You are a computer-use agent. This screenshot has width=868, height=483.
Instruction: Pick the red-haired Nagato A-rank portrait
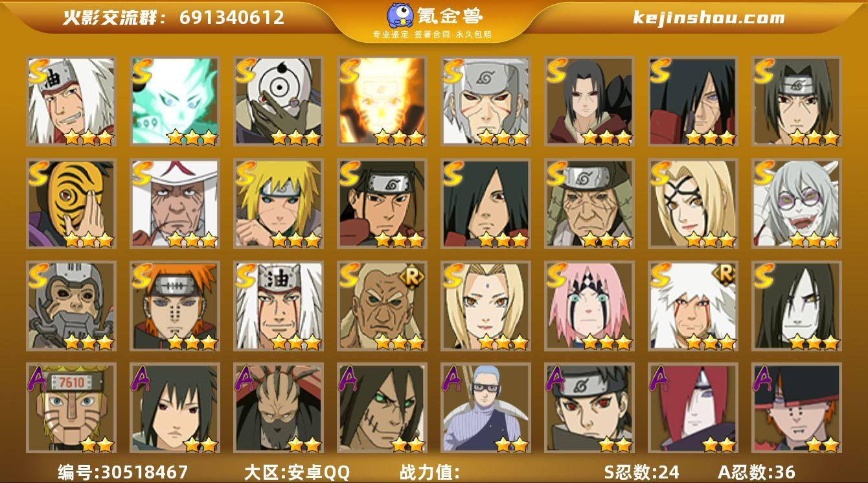(x=693, y=408)
